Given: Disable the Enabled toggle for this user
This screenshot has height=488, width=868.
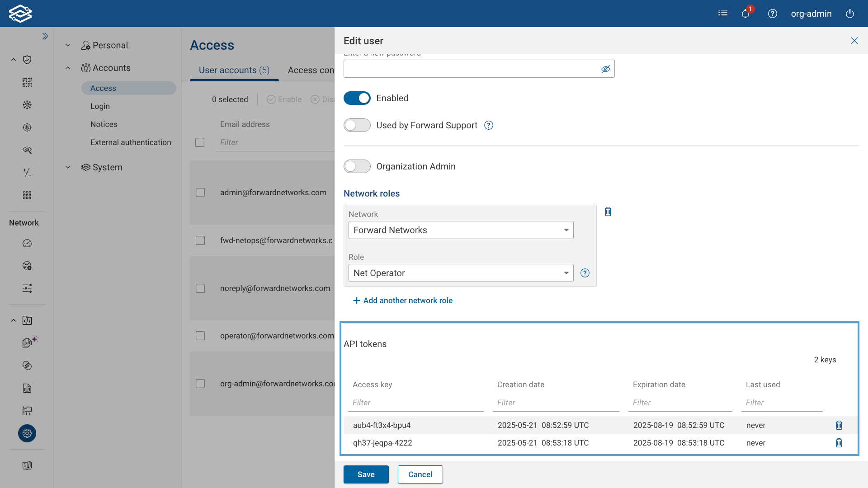Looking at the screenshot, I should click(x=357, y=98).
